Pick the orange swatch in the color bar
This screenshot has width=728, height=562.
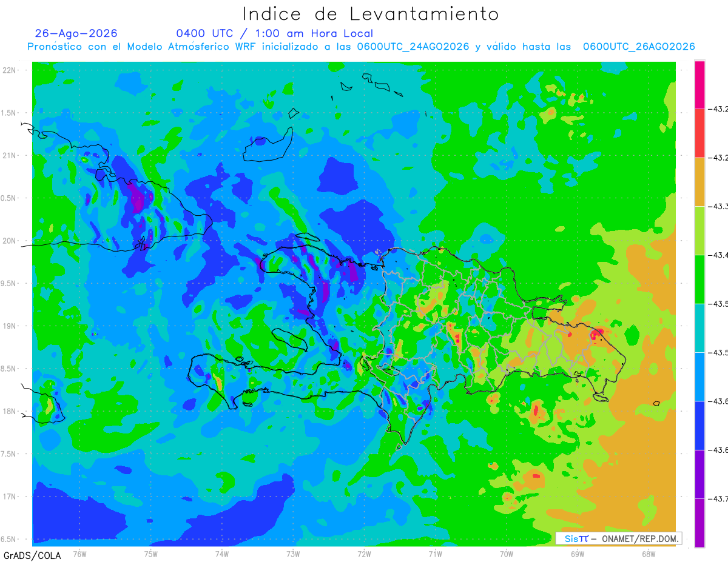pyautogui.click(x=699, y=182)
